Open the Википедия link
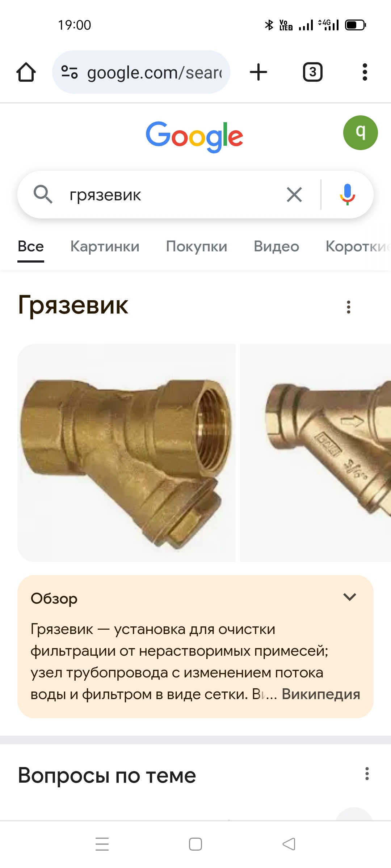The width and height of the screenshot is (391, 868). pos(321,694)
